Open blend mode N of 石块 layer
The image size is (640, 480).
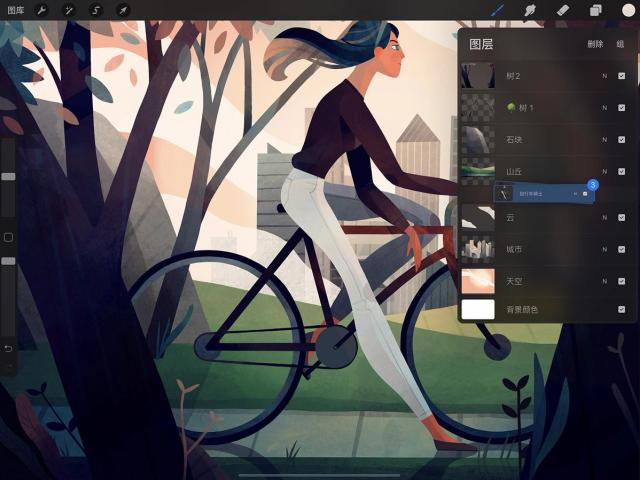point(604,140)
